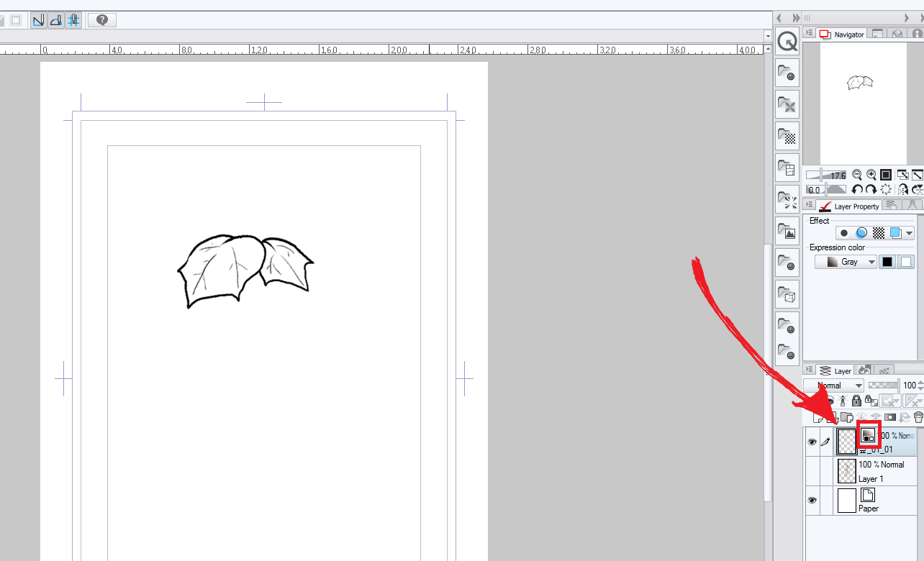
Task: Switch to the Layer Property tab
Action: tap(849, 206)
